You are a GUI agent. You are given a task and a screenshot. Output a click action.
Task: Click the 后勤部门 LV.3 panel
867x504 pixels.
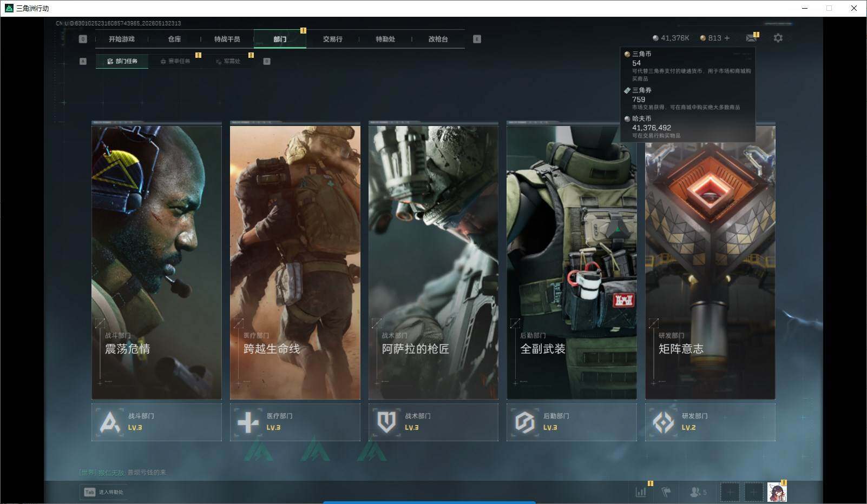pyautogui.click(x=572, y=422)
